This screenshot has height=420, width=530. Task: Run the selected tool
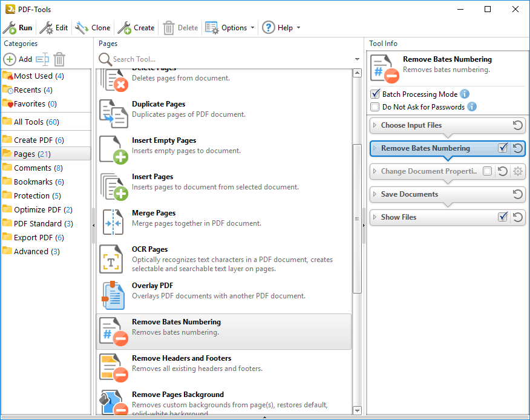pos(18,28)
